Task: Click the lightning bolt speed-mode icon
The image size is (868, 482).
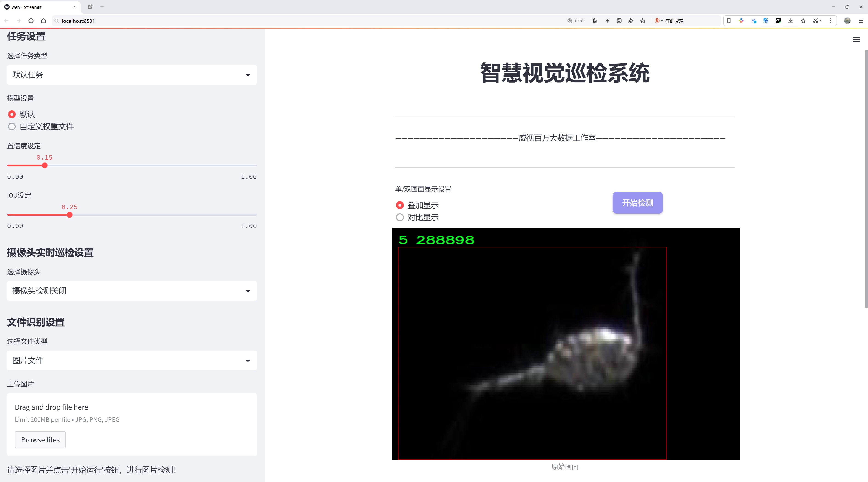Action: (x=607, y=21)
